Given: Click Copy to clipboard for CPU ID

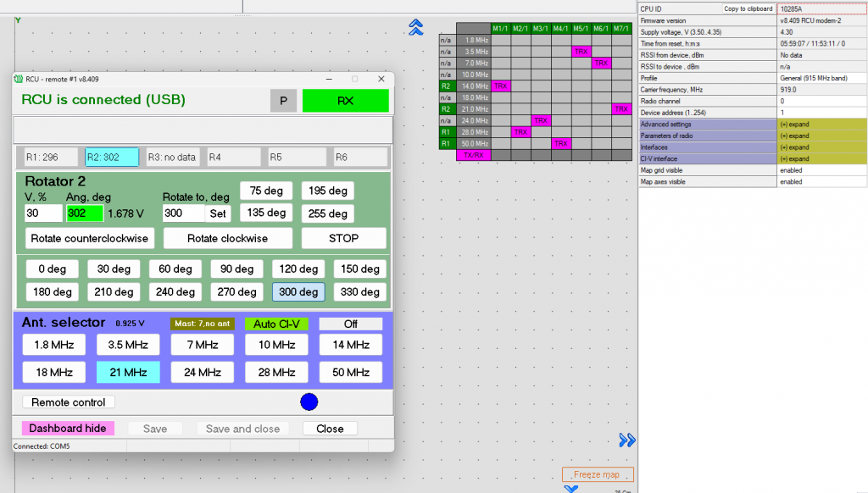Looking at the screenshot, I should (747, 8).
